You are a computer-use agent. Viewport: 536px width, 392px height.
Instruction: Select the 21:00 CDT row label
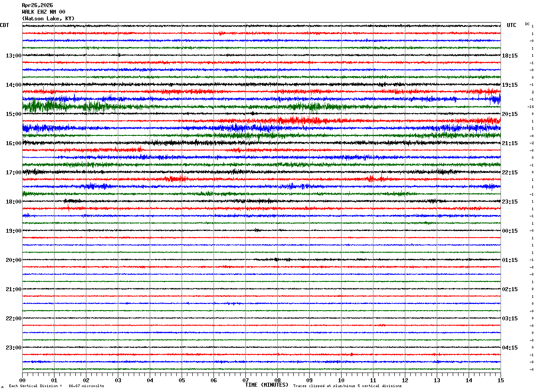pos(14,289)
